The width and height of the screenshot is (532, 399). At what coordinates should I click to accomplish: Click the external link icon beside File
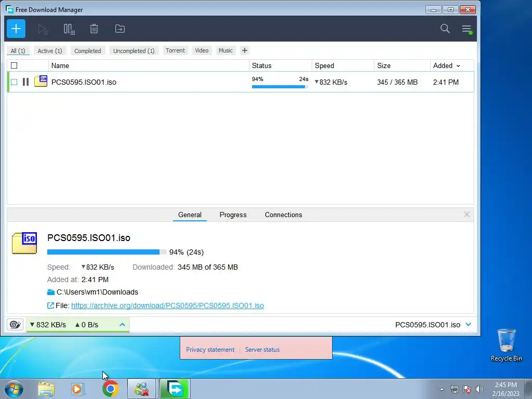coord(50,305)
